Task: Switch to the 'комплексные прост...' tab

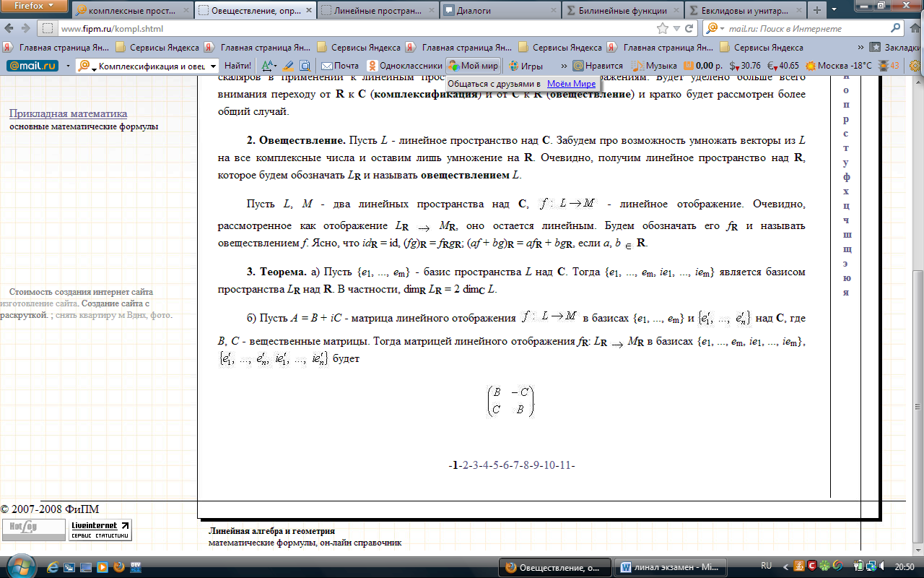Action: point(131,10)
